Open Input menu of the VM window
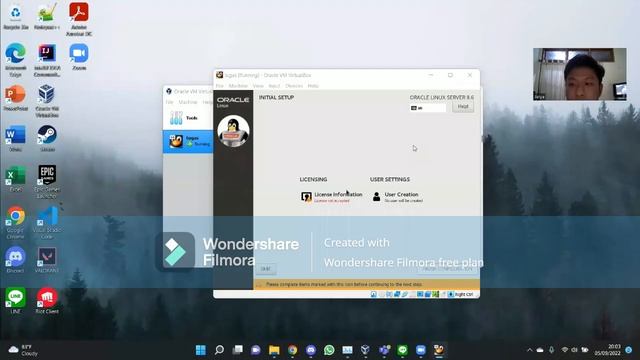This screenshot has width=640, height=360. coord(274,86)
